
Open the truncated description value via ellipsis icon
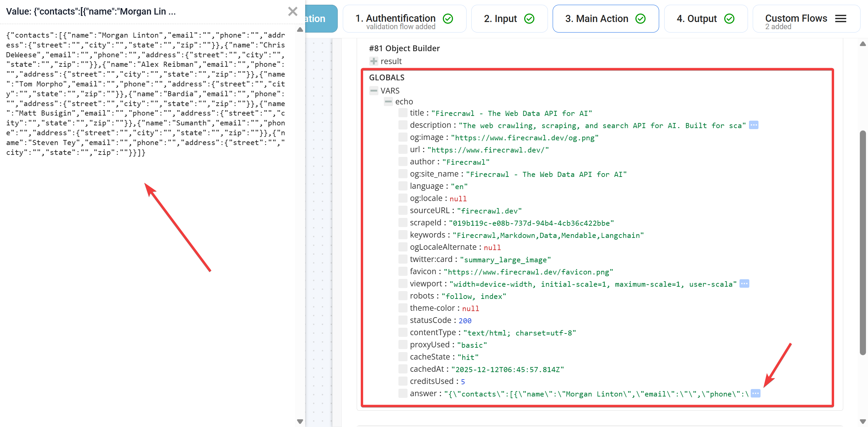[x=754, y=125]
